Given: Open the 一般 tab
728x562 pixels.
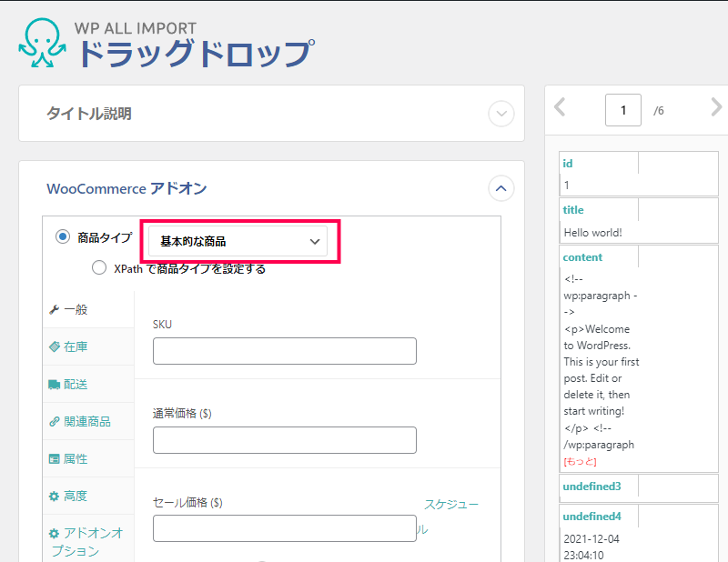Looking at the screenshot, I should tap(88, 309).
